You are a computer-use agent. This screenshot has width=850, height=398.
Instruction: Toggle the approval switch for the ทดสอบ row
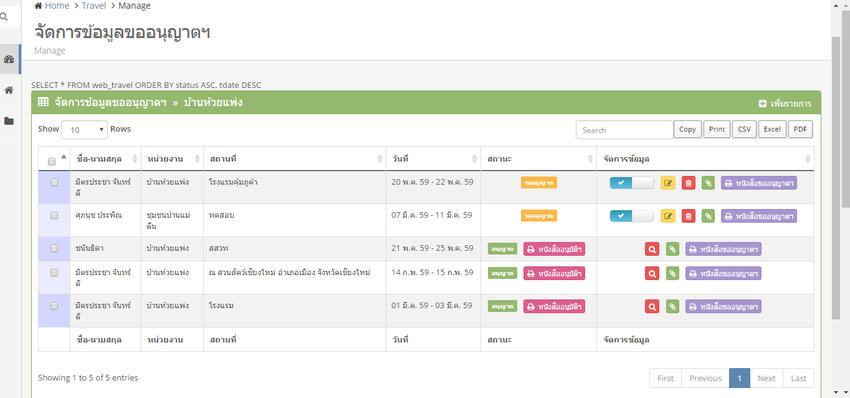tap(632, 216)
